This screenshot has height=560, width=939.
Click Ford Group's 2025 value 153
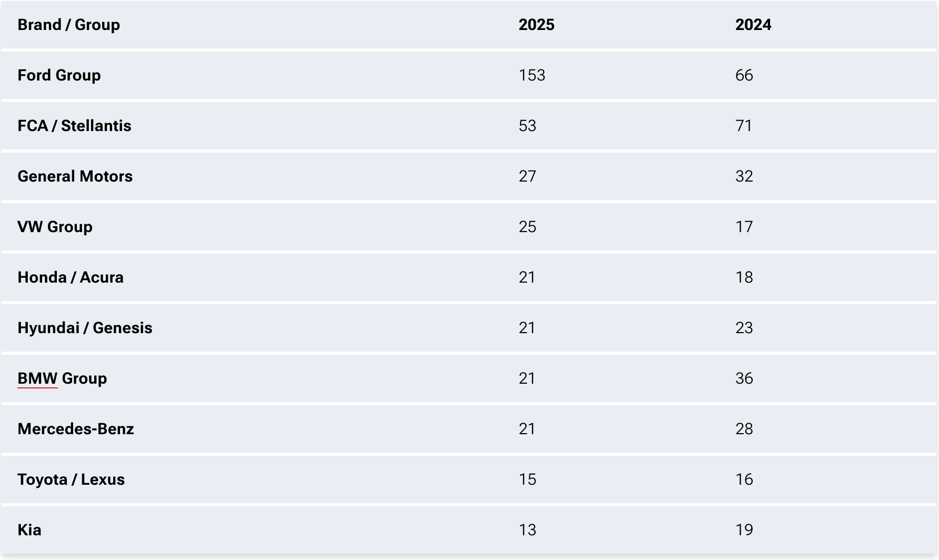pyautogui.click(x=532, y=75)
